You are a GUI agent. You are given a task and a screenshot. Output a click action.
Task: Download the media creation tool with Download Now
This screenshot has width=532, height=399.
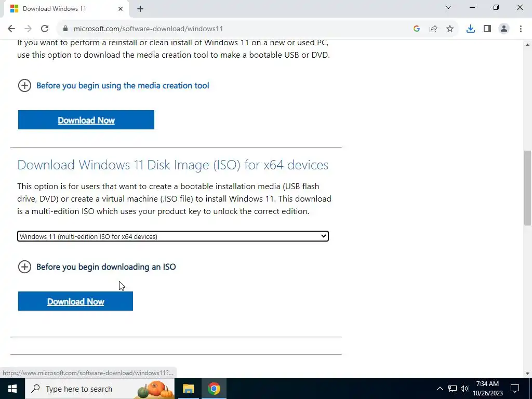coord(86,120)
